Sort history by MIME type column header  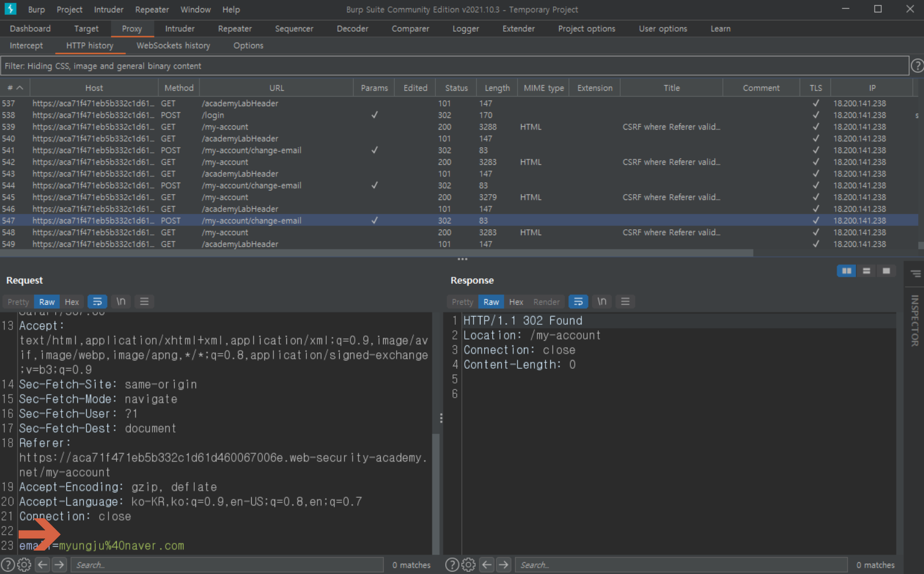(x=543, y=88)
